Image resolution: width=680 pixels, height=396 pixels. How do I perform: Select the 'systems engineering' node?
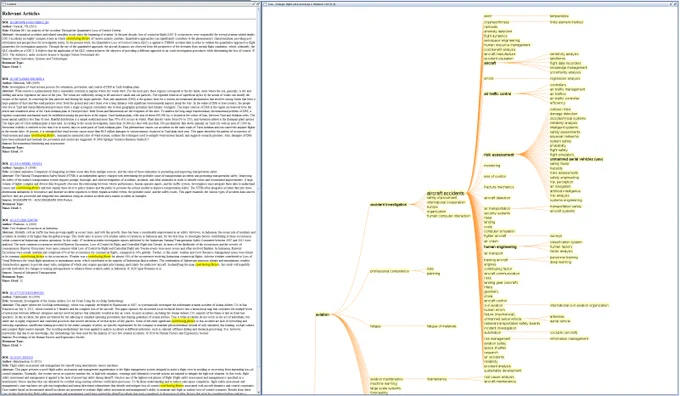pos(566,200)
